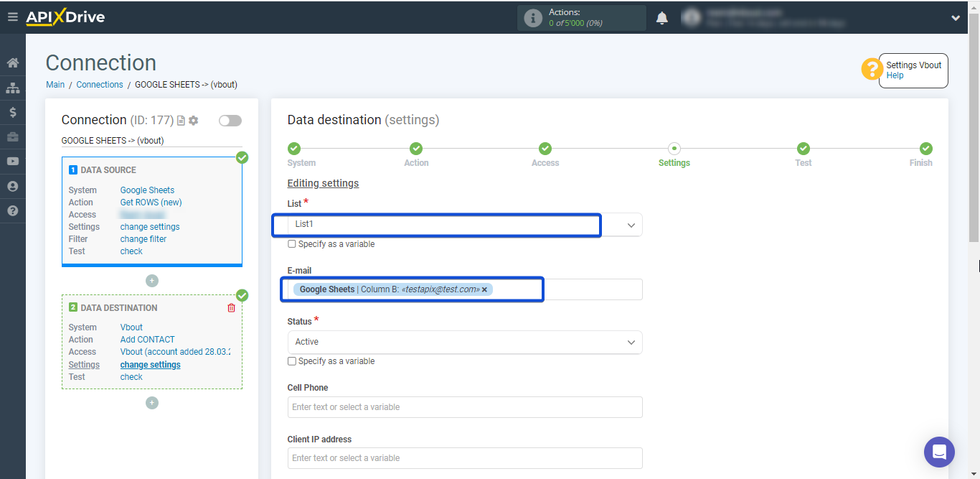This screenshot has width=980, height=479.
Task: Click into the E-mail field
Action: tap(465, 289)
